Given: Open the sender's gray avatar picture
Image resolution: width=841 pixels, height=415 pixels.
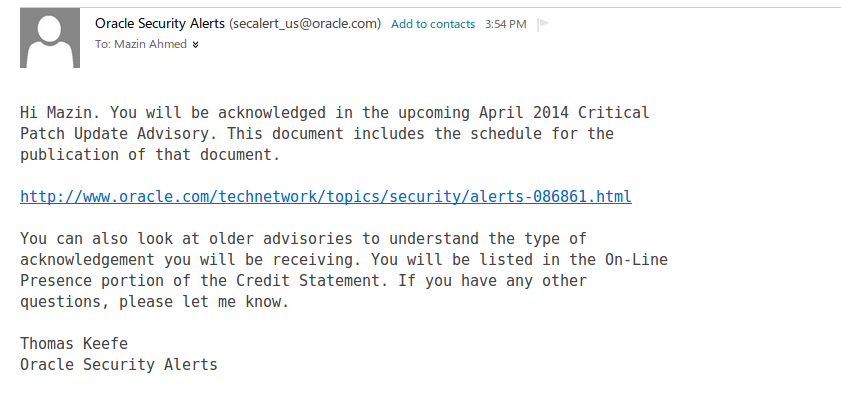Looking at the screenshot, I should pos(50,38).
